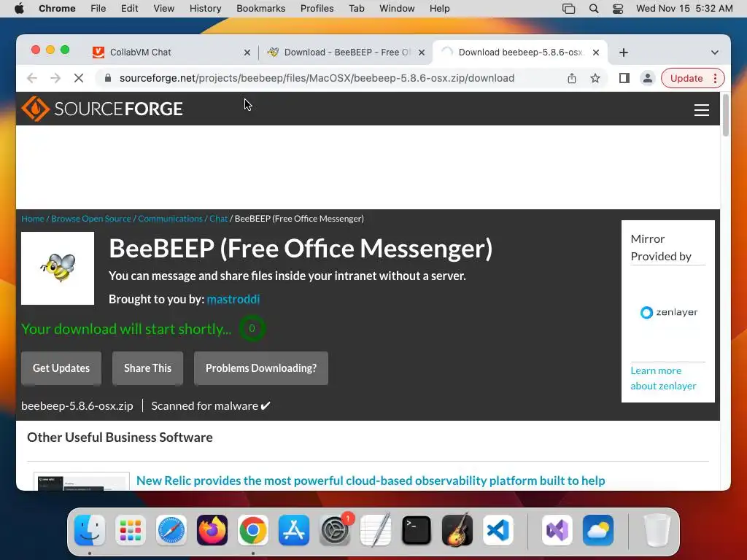
Task: Open the Profiles menu
Action: coord(317,9)
